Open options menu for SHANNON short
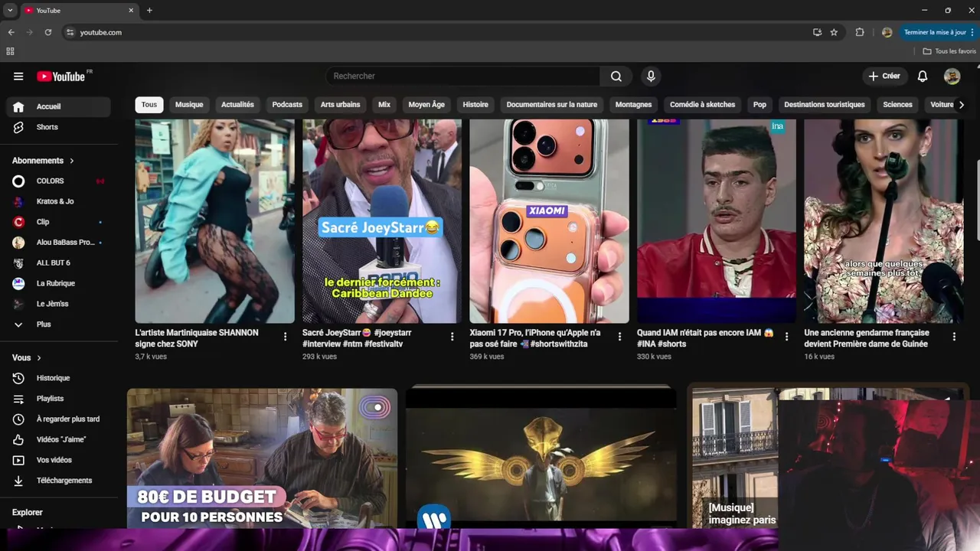Viewport: 980px width, 551px height. click(286, 337)
